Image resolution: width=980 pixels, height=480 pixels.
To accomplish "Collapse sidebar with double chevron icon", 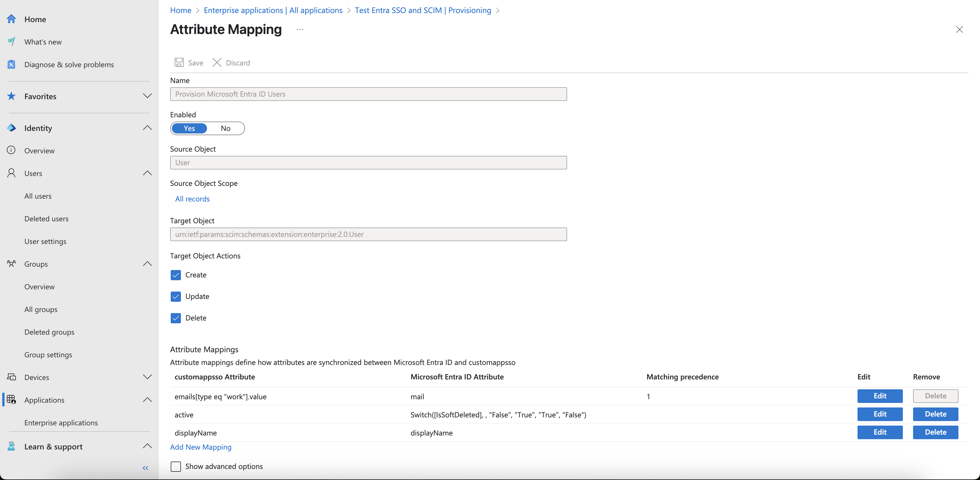I will 145,468.
